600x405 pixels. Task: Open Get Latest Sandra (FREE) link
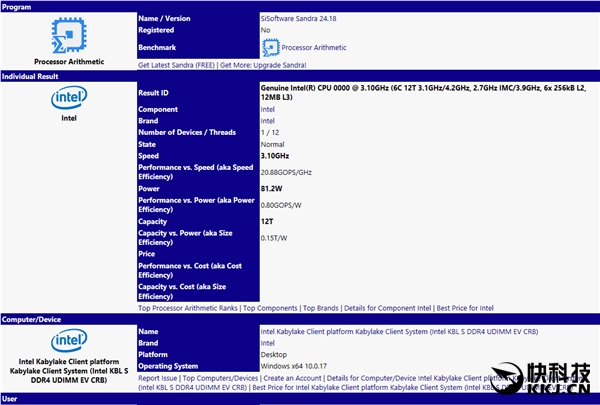click(x=176, y=65)
